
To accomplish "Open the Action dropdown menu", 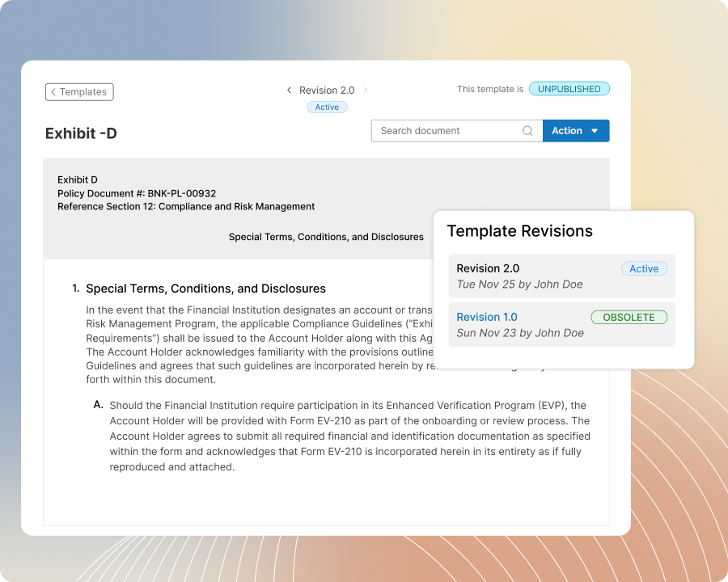I will tap(576, 131).
